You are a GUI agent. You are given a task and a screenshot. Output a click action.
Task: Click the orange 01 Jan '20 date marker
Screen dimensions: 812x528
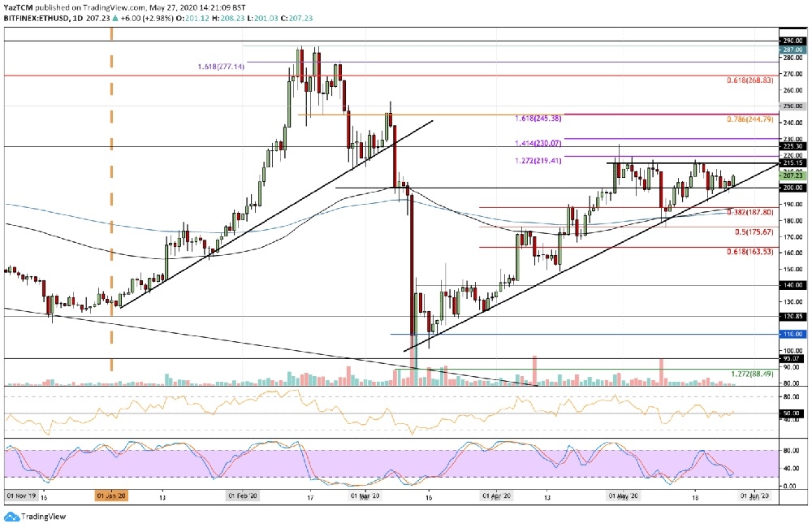(x=113, y=493)
